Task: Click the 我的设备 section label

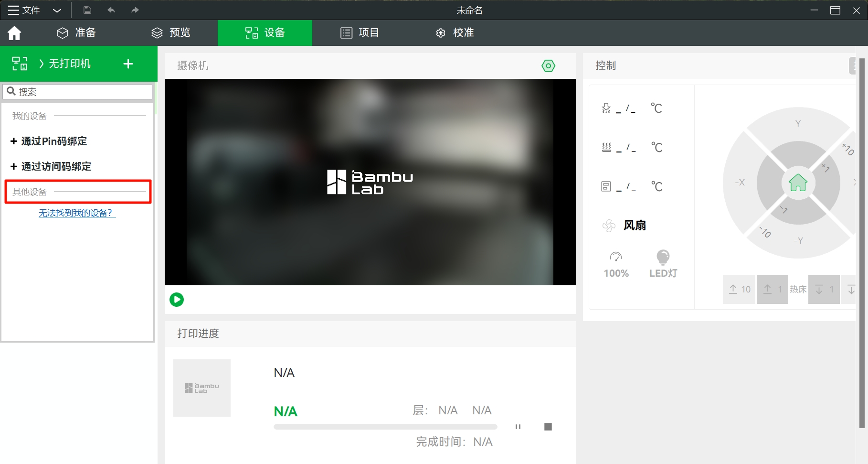Action: click(30, 116)
